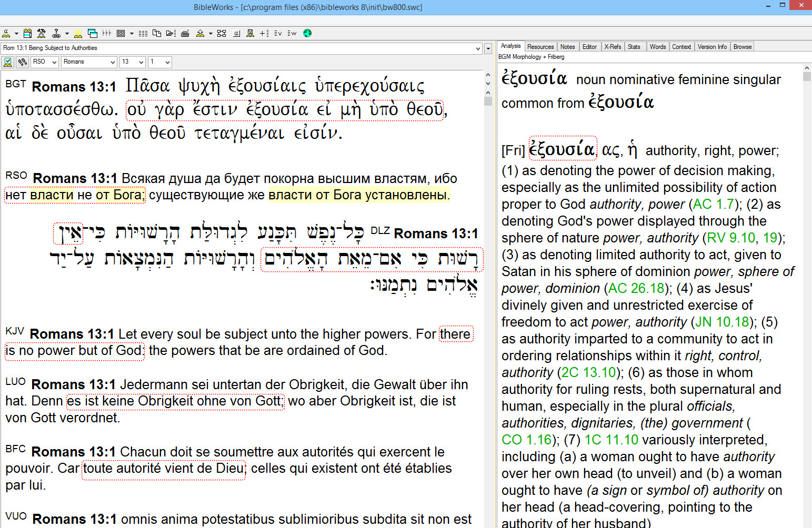
Task: Click the copy pages icon
Action: [156, 33]
